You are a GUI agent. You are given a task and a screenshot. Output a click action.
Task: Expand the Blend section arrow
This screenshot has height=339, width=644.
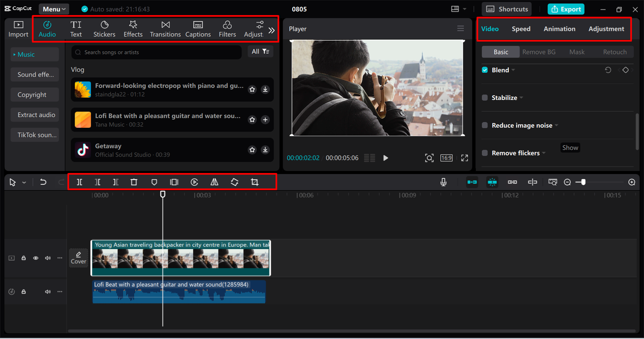point(513,70)
